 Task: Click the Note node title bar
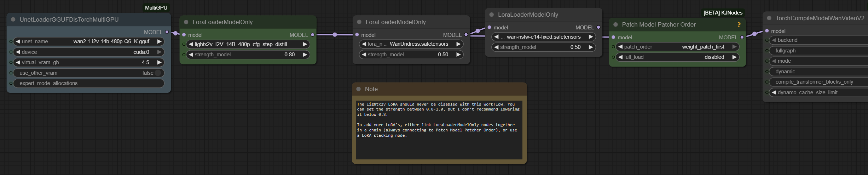tap(439, 89)
